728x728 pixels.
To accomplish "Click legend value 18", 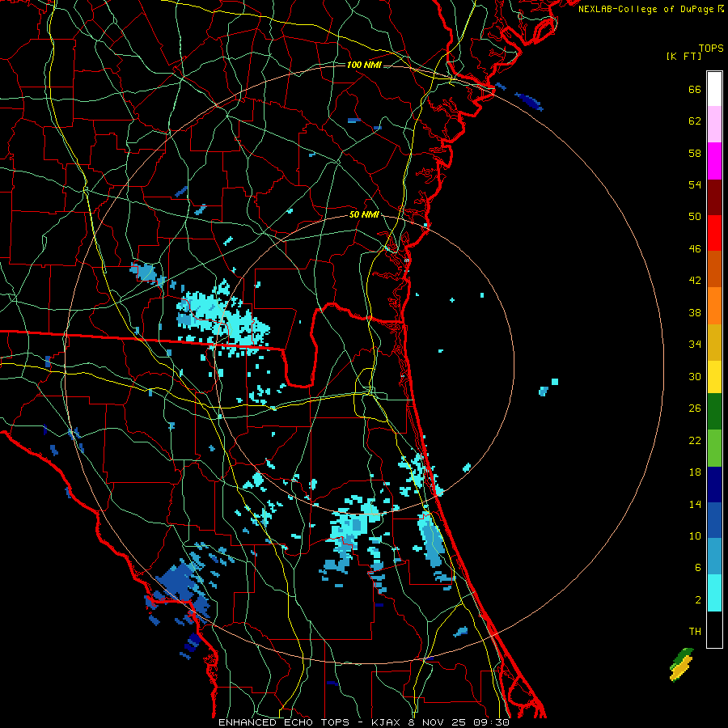I will point(695,472).
